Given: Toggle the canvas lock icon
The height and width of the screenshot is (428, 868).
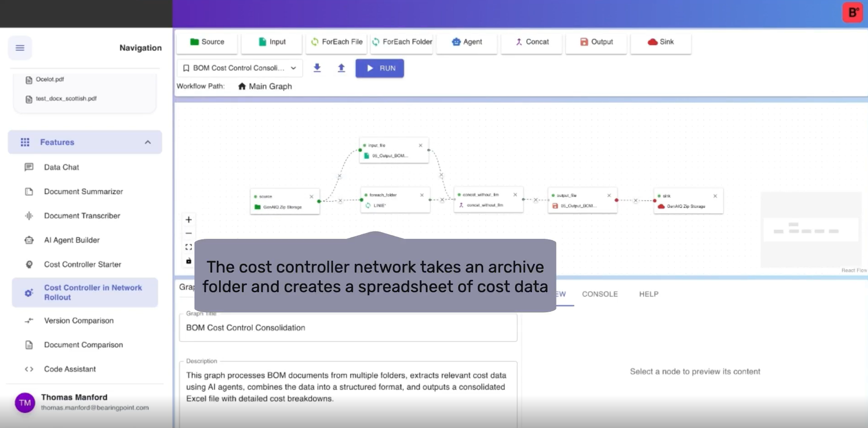Looking at the screenshot, I should point(189,261).
